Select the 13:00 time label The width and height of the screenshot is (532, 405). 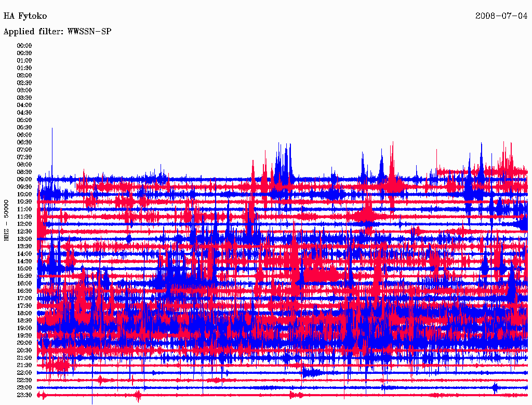point(24,239)
